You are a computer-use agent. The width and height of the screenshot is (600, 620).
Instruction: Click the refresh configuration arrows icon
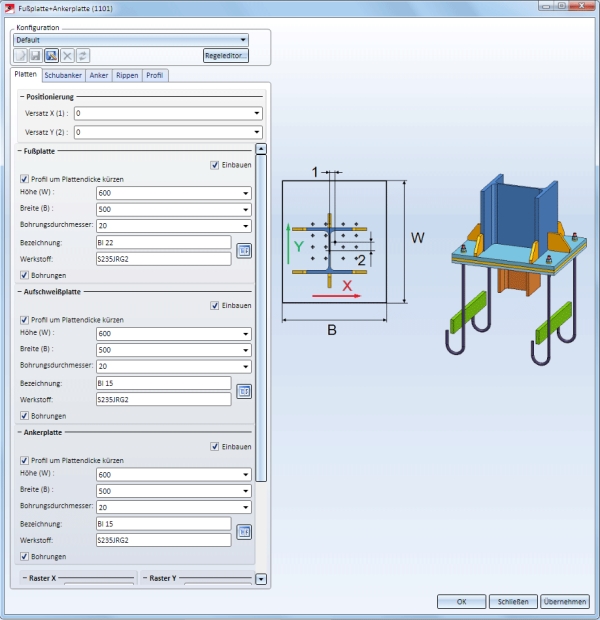point(83,56)
